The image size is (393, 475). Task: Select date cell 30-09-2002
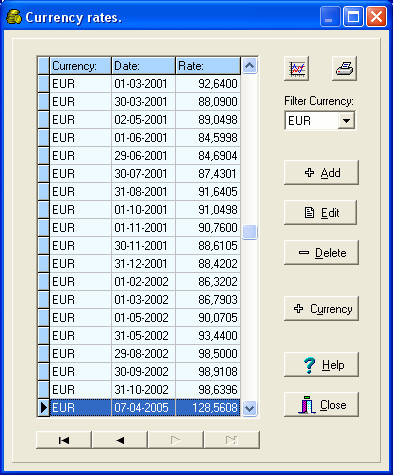click(143, 372)
